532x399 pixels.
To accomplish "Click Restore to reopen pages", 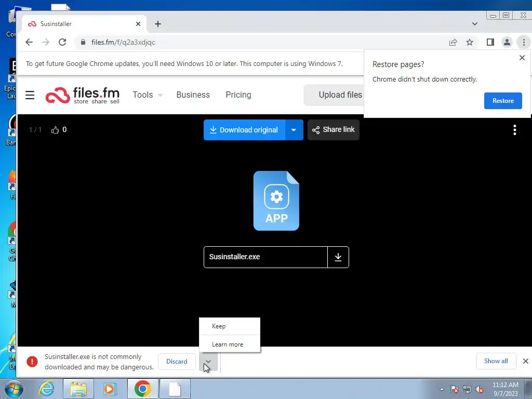I will [503, 101].
